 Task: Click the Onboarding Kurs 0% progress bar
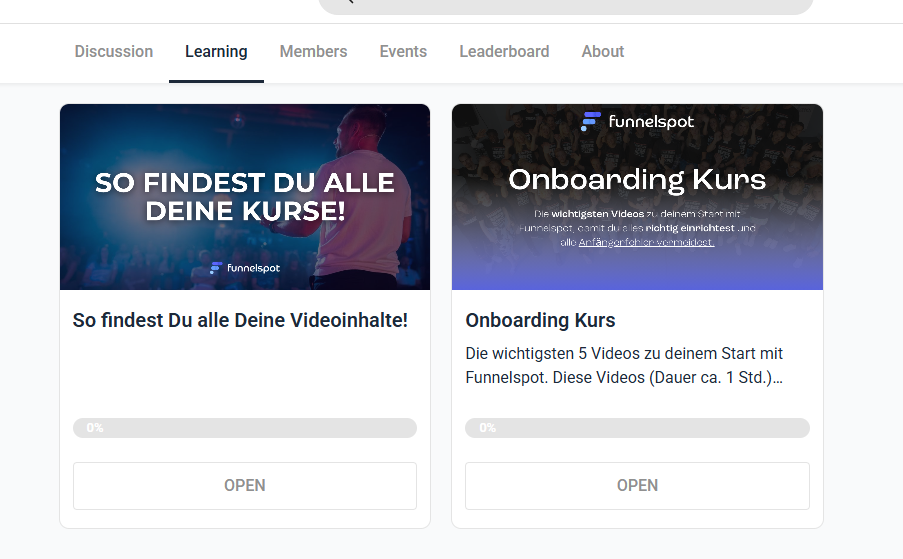[638, 428]
